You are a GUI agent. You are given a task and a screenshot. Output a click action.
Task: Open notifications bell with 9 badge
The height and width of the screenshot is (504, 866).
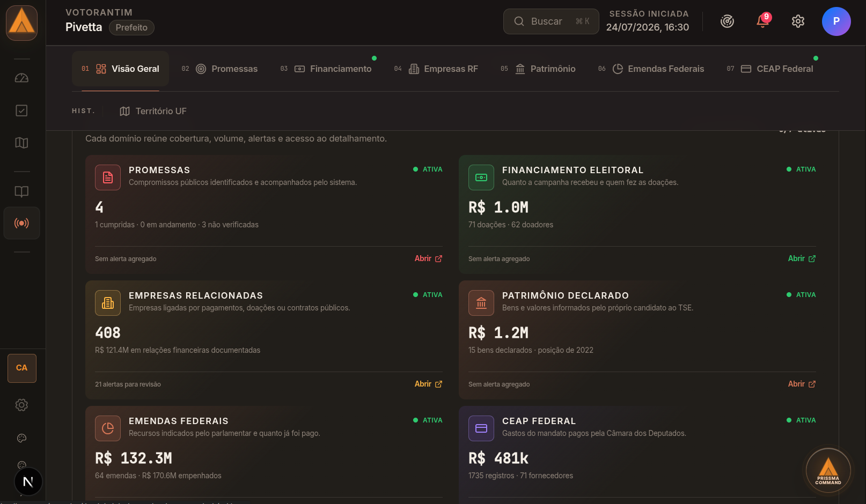[x=762, y=21]
